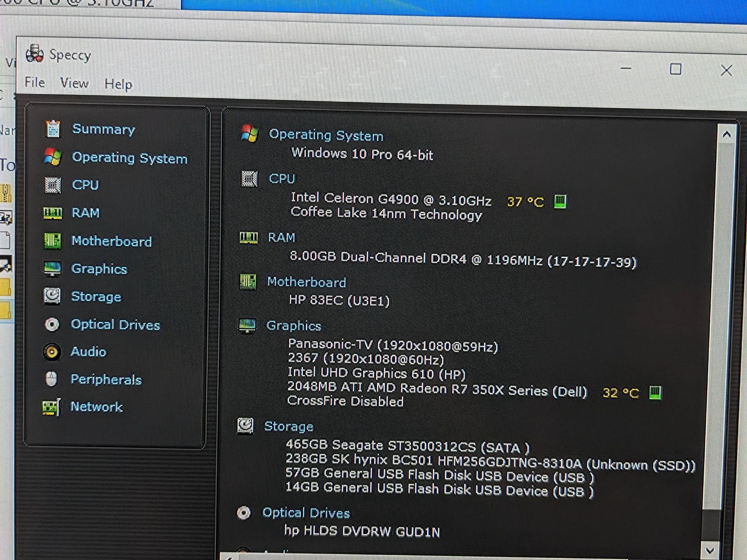Screen dimensions: 747x560
Task: Click 'CrossFire Disabled' text
Action: [345, 401]
